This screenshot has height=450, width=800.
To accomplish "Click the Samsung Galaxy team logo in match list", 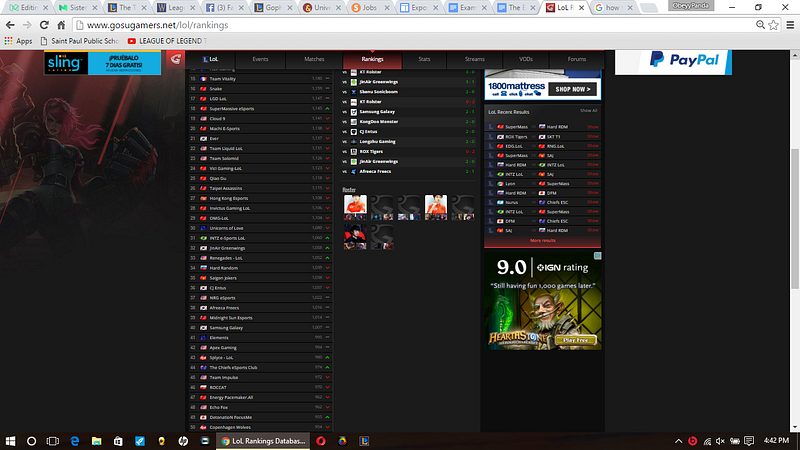I will (354, 112).
